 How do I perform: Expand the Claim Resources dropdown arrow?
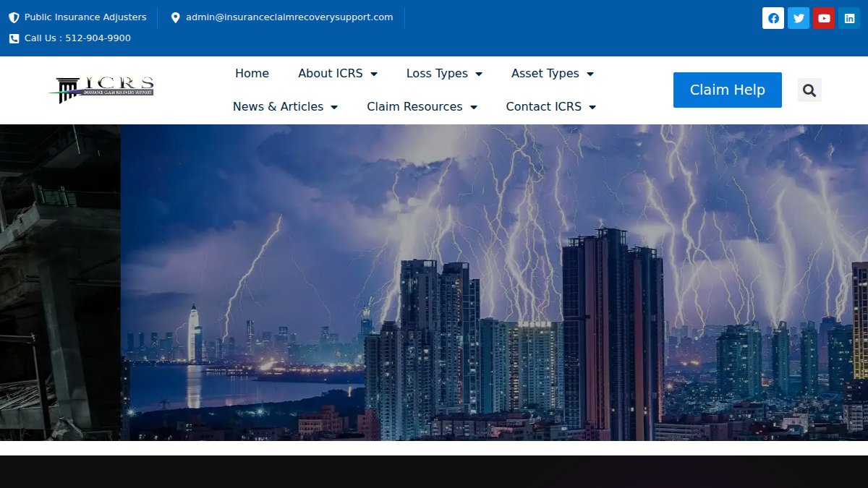click(474, 107)
